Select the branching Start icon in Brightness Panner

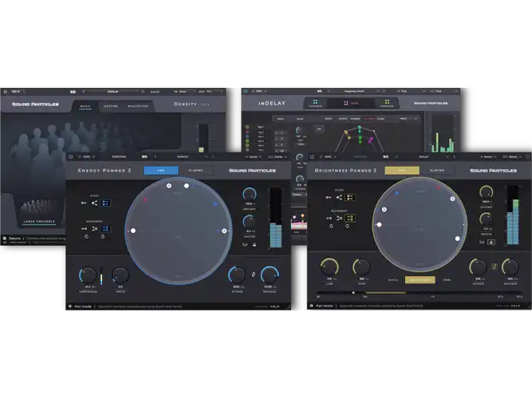click(339, 197)
